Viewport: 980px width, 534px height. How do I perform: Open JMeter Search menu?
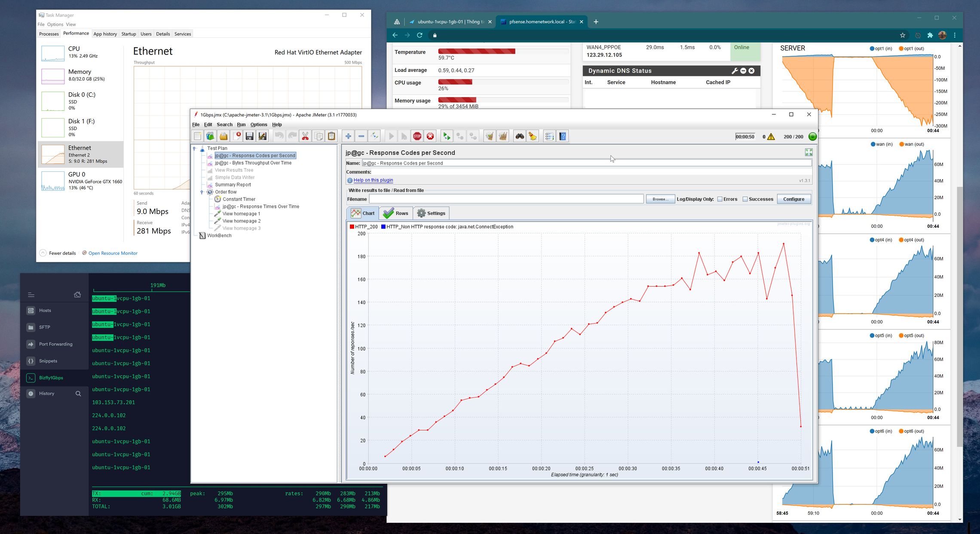coord(224,125)
